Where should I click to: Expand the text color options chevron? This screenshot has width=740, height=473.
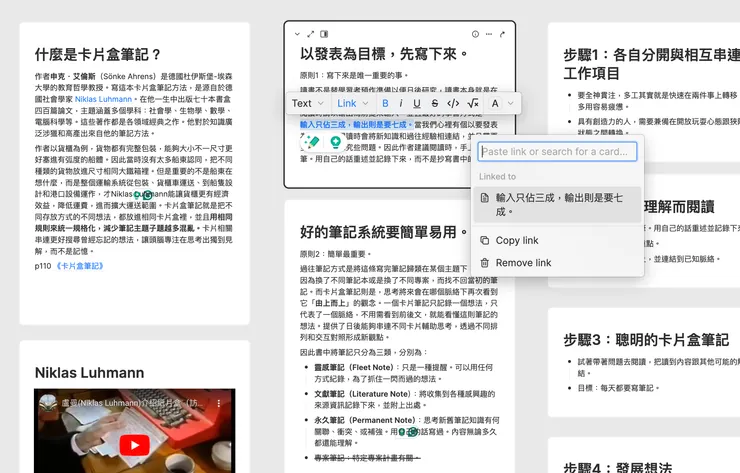click(x=511, y=103)
